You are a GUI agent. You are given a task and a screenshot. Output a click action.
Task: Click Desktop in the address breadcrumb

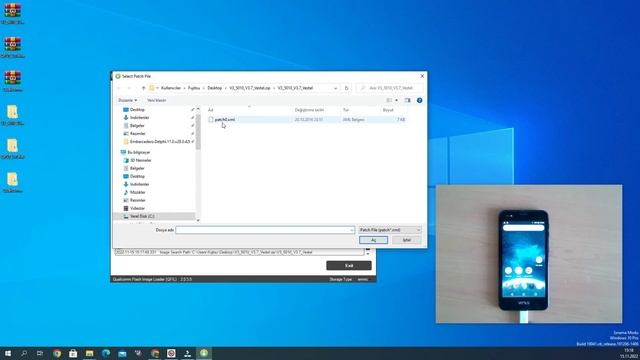click(x=215, y=88)
